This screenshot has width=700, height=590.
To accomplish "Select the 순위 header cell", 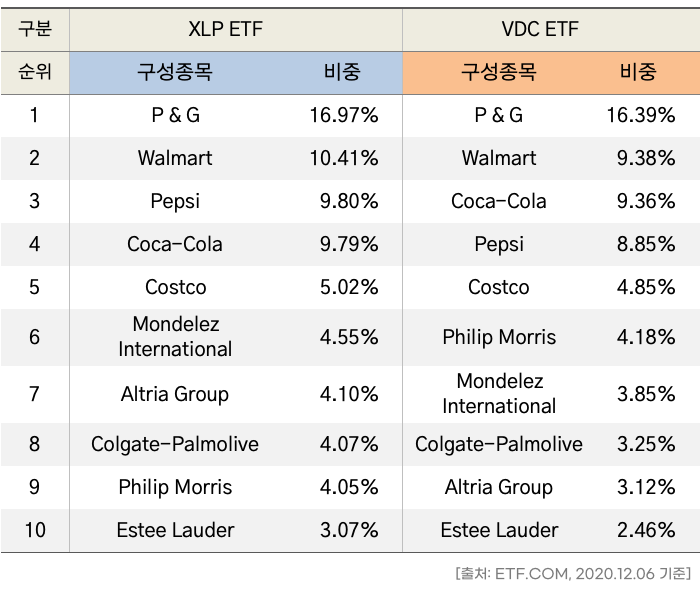I will point(34,72).
